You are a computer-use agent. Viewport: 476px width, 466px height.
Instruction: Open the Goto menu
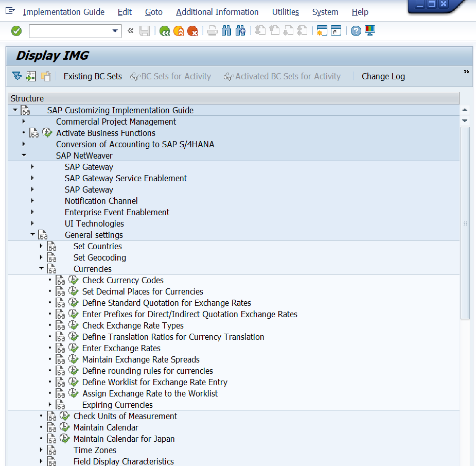[154, 12]
